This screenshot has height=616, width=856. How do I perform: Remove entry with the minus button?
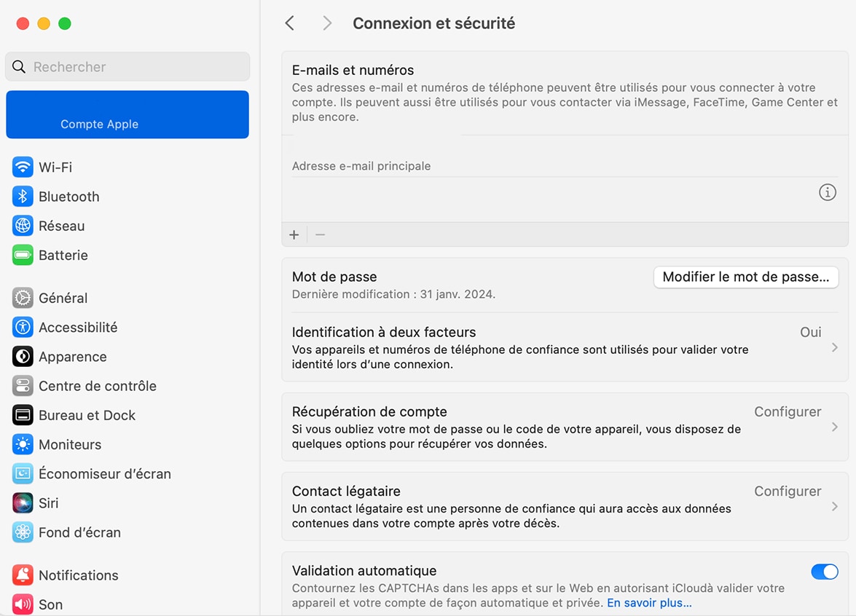[321, 234]
